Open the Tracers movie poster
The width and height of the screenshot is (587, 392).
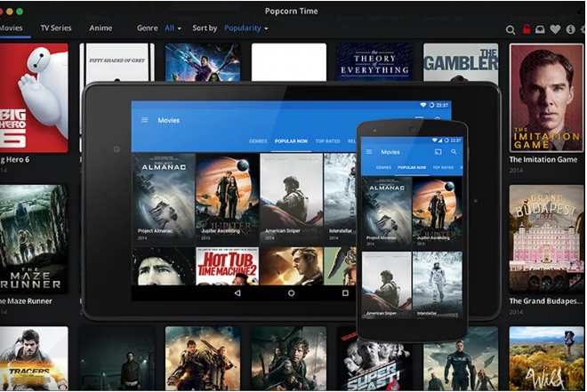point(34,358)
